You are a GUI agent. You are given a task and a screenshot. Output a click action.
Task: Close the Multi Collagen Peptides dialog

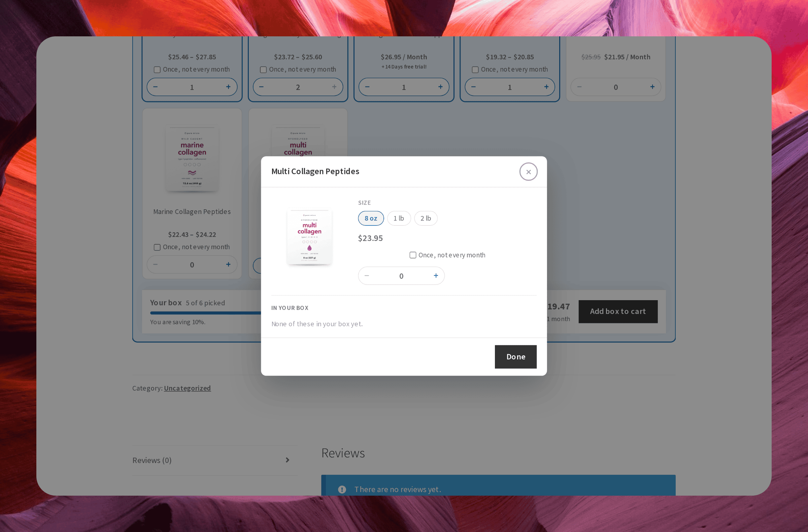[x=528, y=172]
